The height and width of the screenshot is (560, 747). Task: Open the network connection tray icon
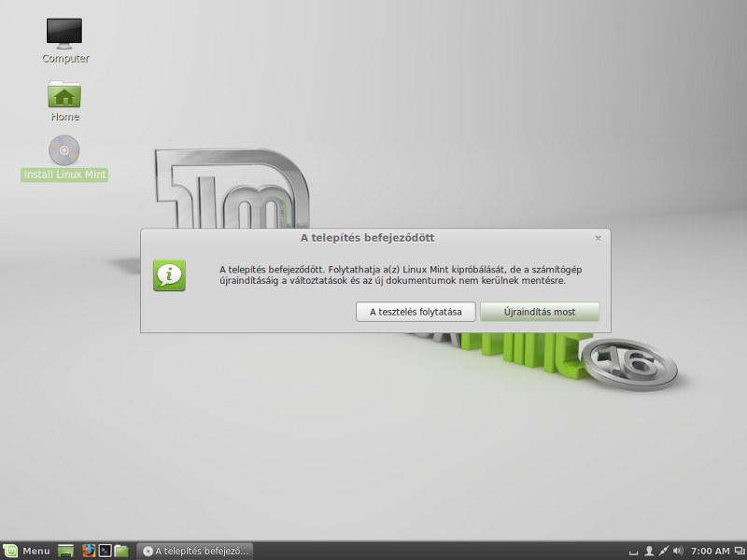(x=663, y=551)
